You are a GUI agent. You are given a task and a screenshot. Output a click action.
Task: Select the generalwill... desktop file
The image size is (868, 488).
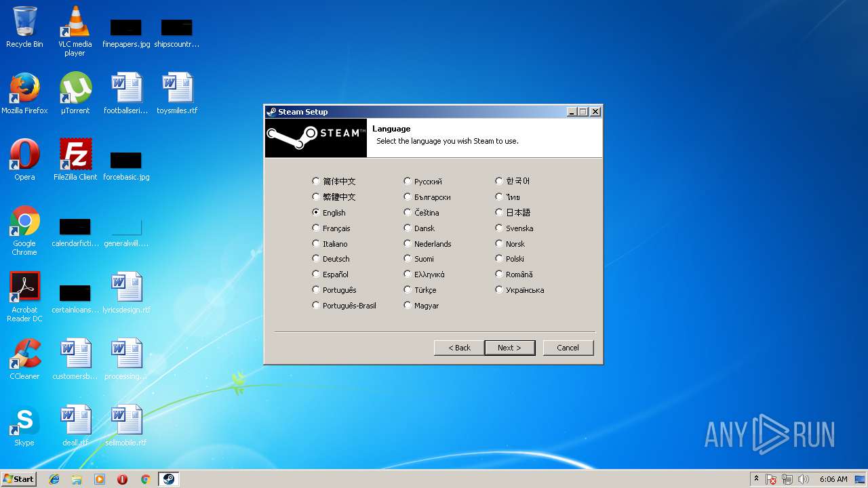(126, 232)
